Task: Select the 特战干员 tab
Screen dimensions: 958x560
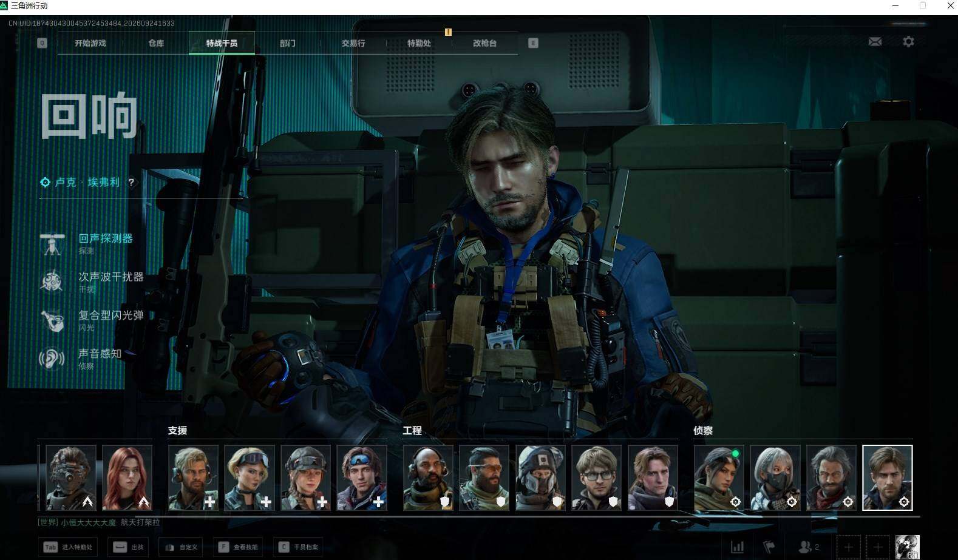Action: coord(222,43)
